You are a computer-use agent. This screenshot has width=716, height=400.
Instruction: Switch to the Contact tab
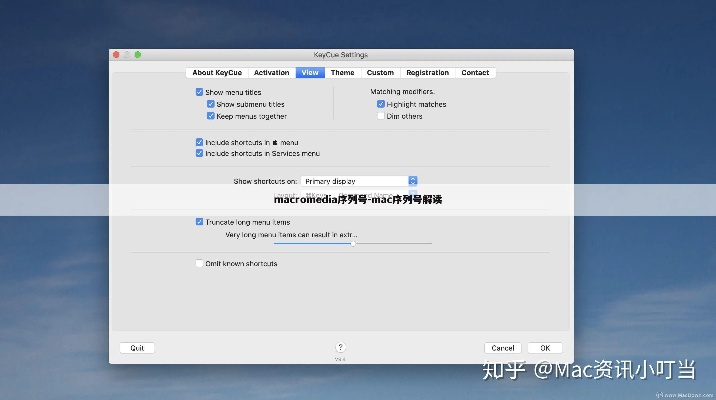[475, 73]
